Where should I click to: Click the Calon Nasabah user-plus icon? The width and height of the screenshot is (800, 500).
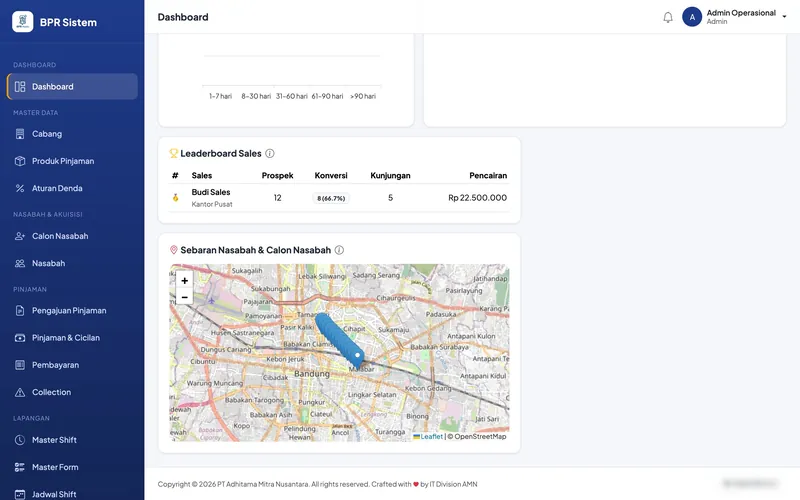pyautogui.click(x=20, y=236)
